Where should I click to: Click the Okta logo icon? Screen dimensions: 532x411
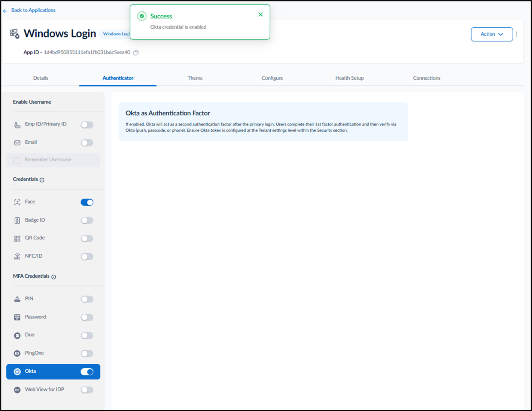tap(17, 372)
